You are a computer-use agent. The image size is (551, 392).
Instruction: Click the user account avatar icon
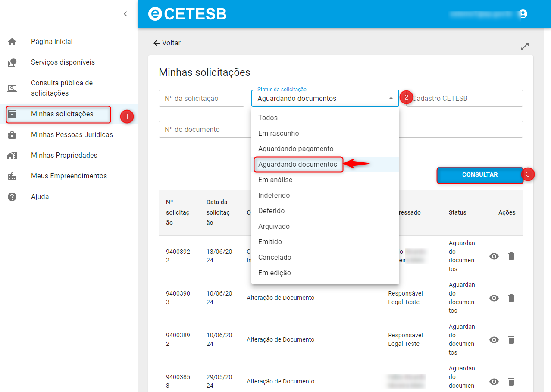pyautogui.click(x=523, y=14)
